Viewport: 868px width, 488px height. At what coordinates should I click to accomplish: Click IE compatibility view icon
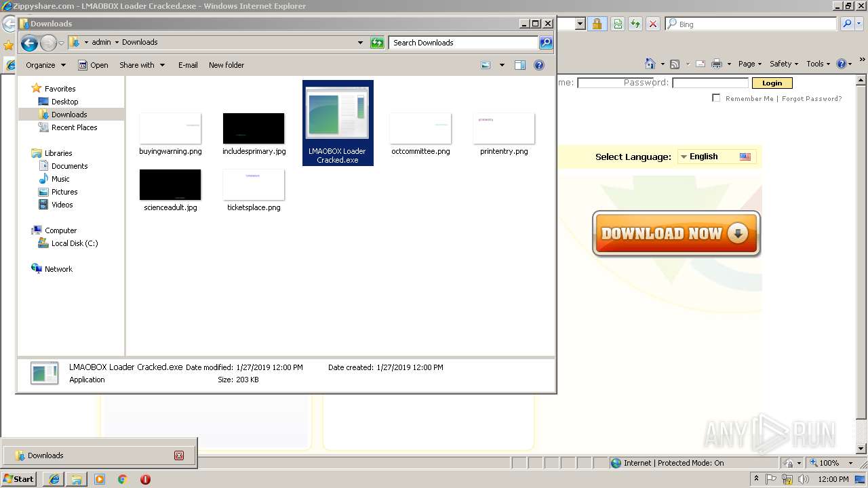[x=618, y=24]
